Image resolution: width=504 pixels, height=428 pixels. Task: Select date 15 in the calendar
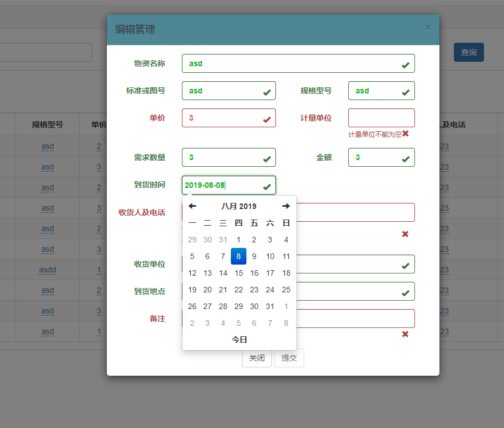pos(238,273)
